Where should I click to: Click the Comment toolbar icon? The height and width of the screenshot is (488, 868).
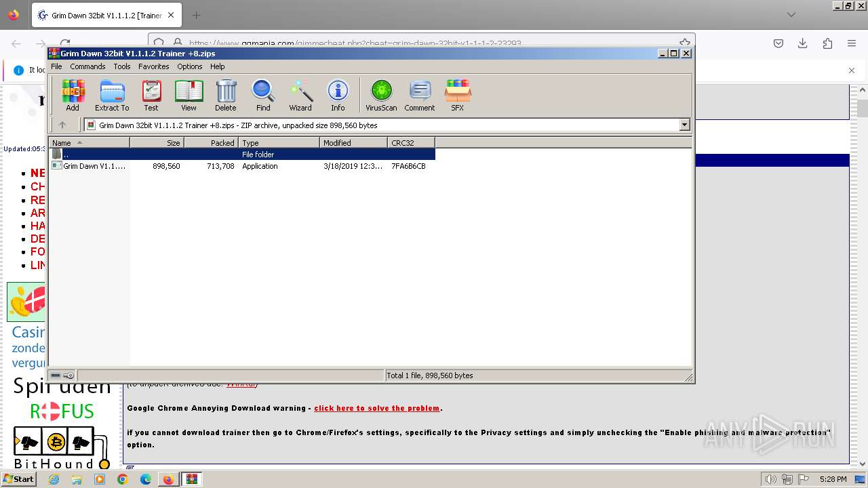420,95
